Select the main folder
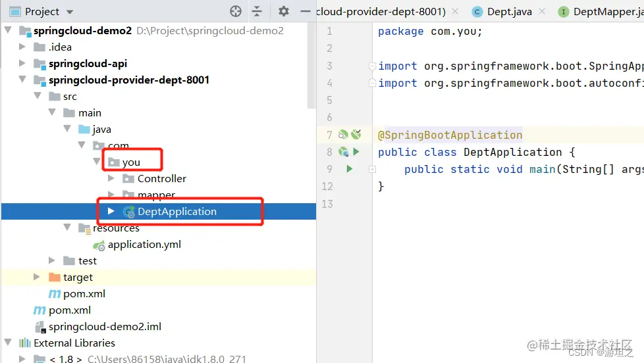This screenshot has width=644, height=363. click(x=90, y=113)
